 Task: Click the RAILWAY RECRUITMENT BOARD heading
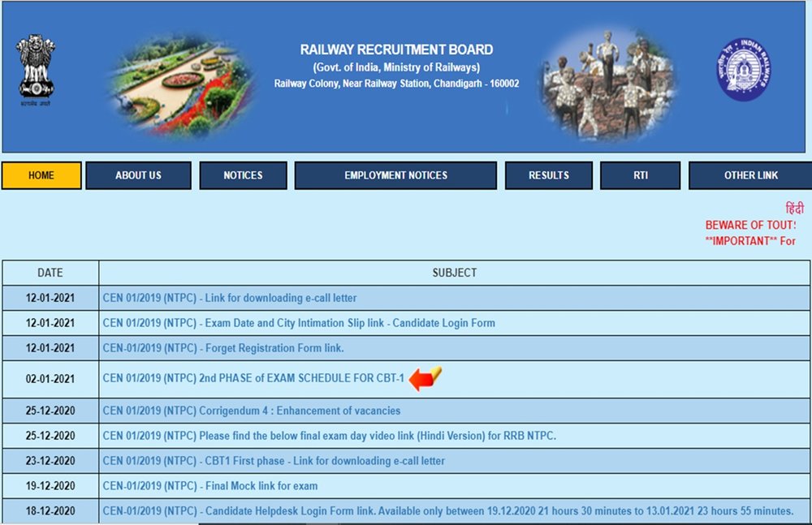pyautogui.click(x=397, y=49)
